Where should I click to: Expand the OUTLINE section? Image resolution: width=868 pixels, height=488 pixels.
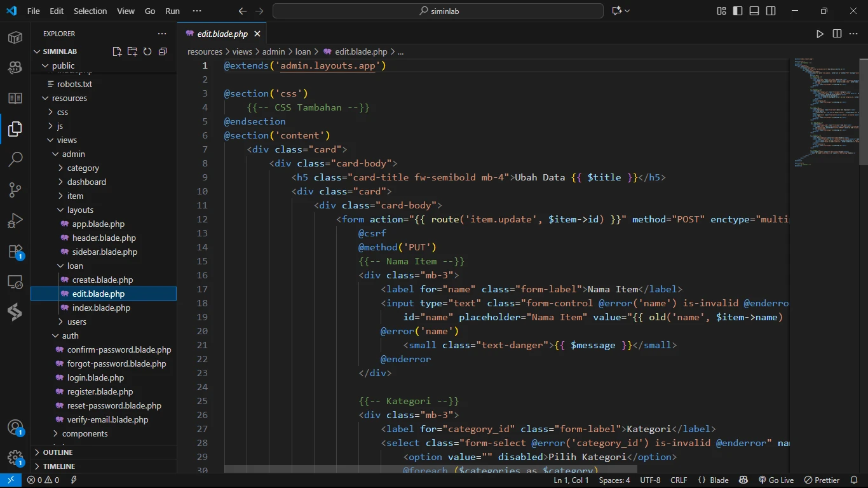pos(58,452)
